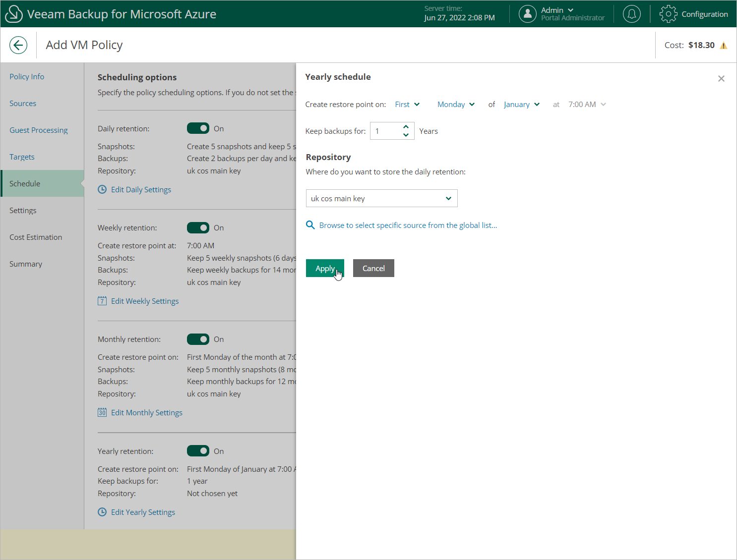Toggle Daily retention switch
Image resolution: width=737 pixels, height=560 pixels.
[198, 128]
